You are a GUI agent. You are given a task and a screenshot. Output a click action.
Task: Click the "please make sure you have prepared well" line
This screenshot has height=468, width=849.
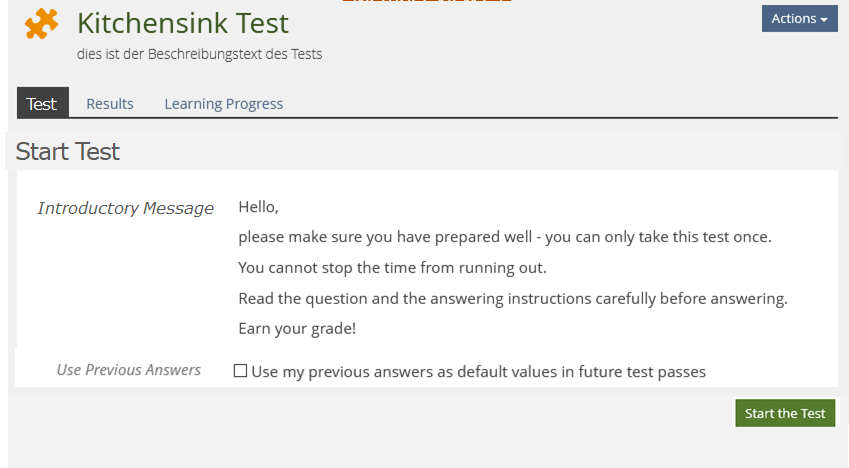(505, 238)
